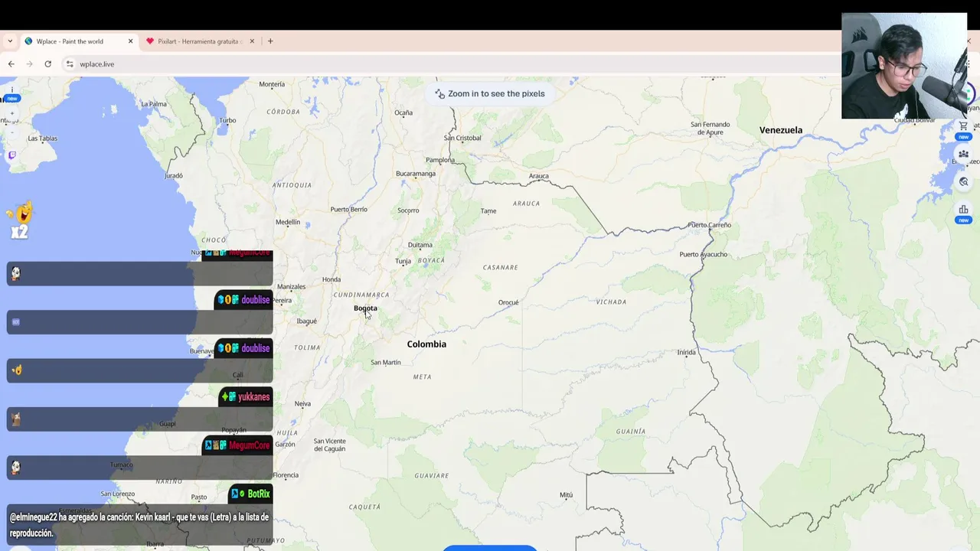Click the GUAINÍA region label
This screenshot has height=551, width=980.
631,432
